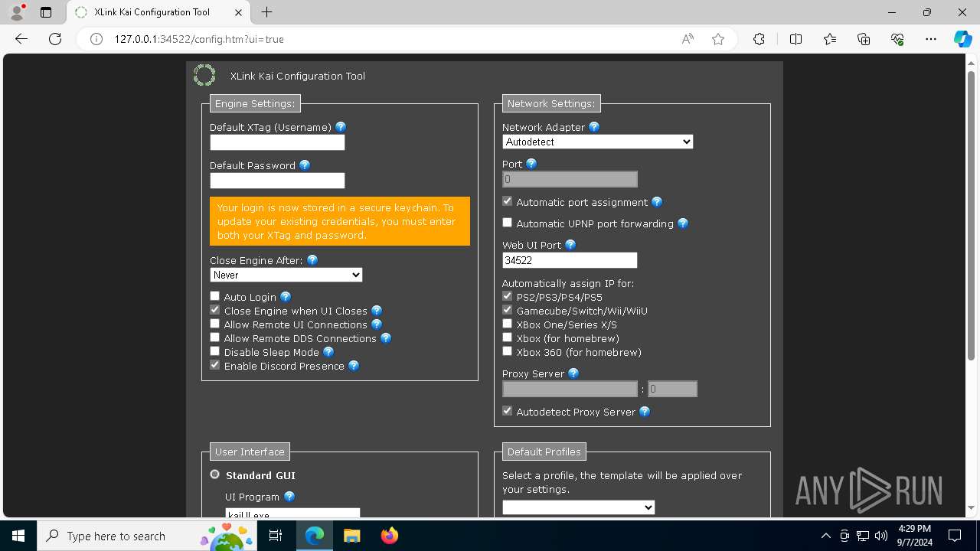
Task: Click Web UI Port field
Action: [570, 260]
